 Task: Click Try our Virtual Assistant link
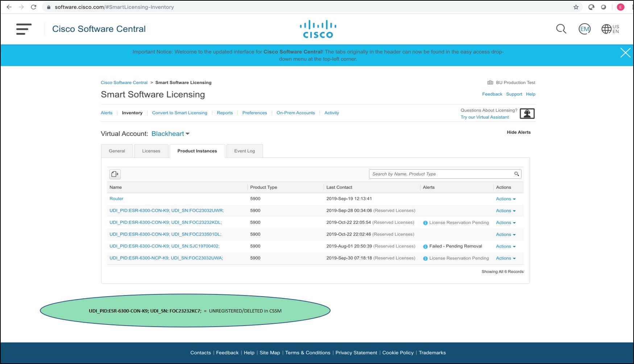click(485, 117)
